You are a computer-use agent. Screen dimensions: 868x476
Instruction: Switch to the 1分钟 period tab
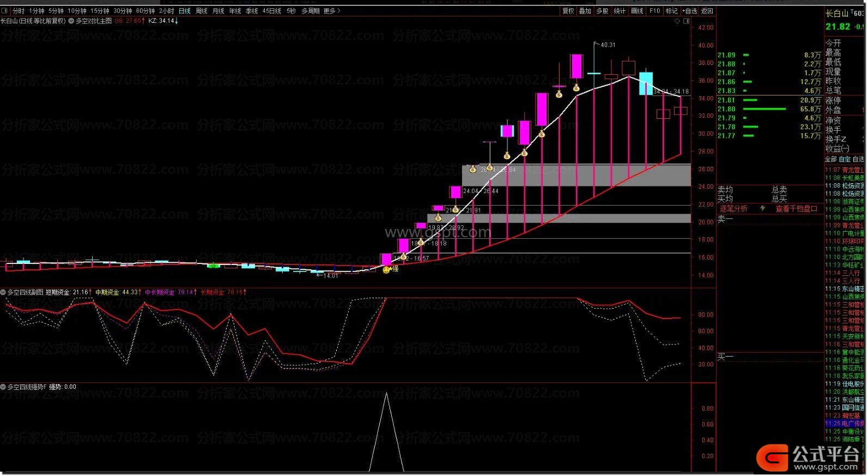(x=37, y=11)
